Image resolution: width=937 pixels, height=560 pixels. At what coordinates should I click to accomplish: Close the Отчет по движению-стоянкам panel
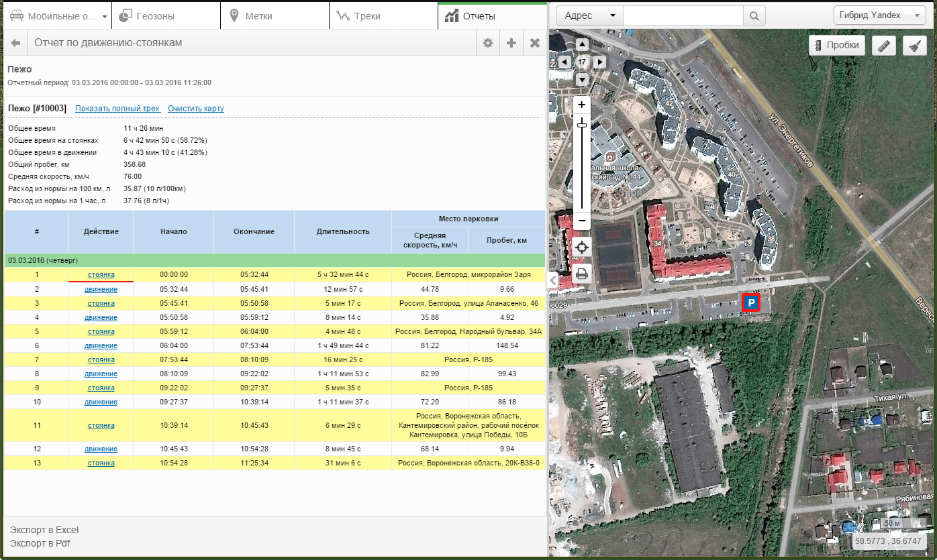535,43
